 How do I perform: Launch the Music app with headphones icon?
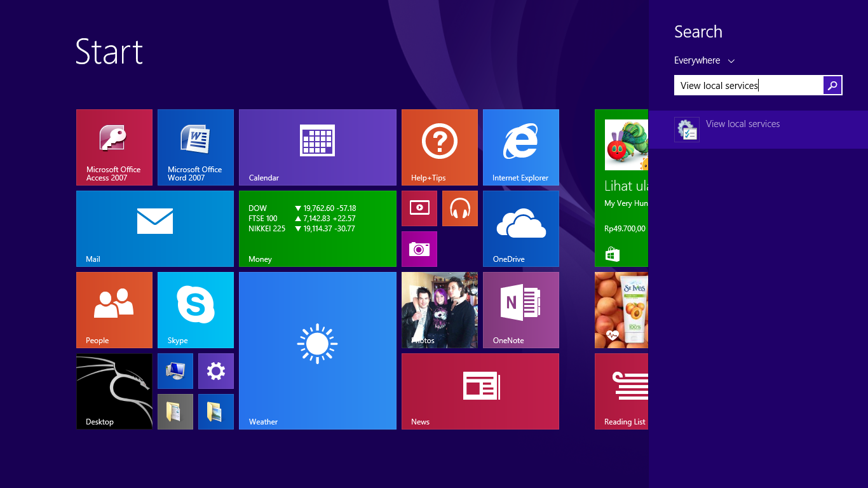[459, 208]
